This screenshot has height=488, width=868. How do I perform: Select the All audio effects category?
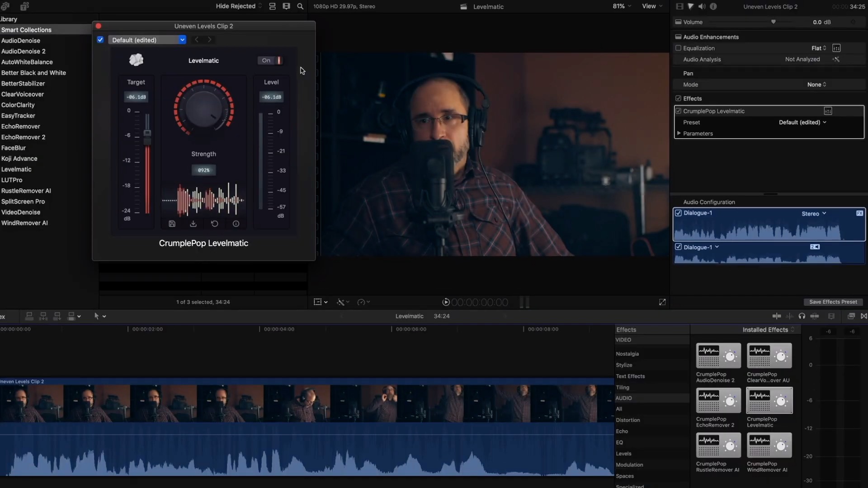(619, 409)
